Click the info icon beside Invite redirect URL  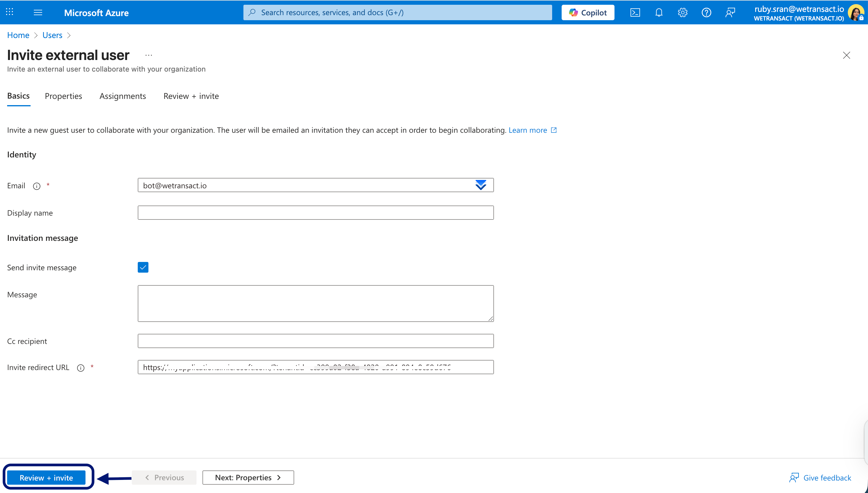pyautogui.click(x=80, y=368)
